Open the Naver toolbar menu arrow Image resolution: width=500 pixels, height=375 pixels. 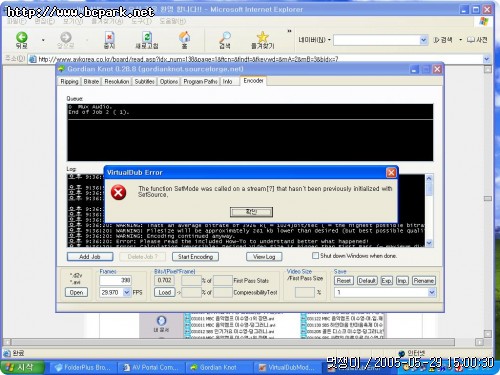329,40
